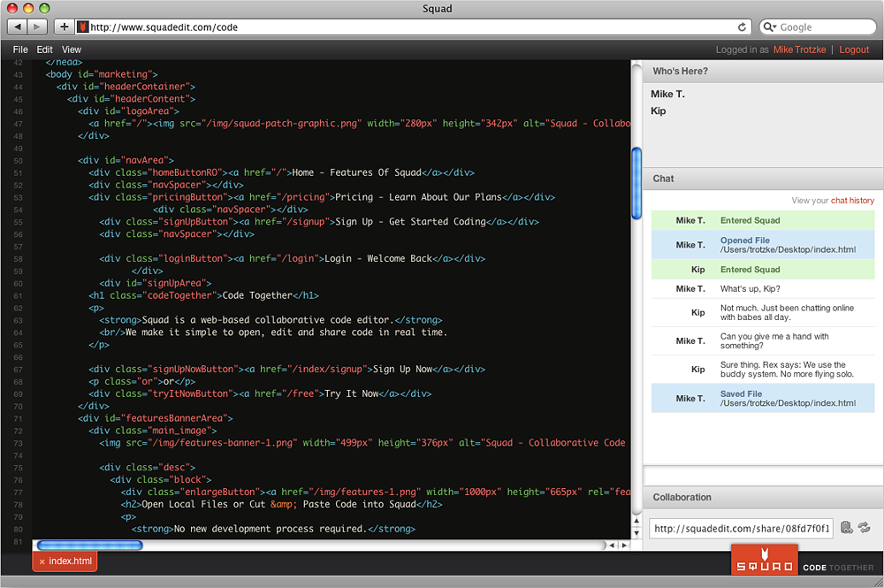Click the 'What's up, Kip?' chat message

pos(763,288)
